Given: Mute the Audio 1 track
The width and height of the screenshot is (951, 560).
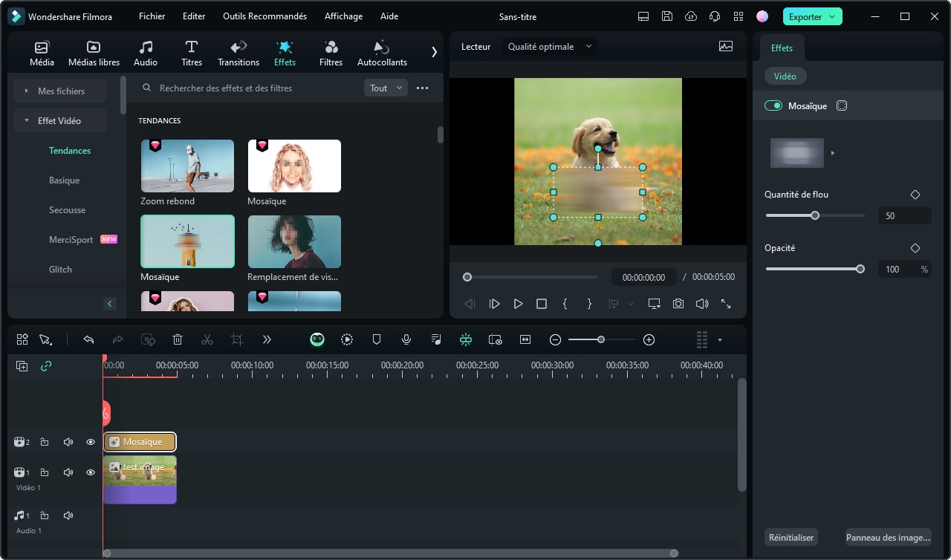Looking at the screenshot, I should 68,515.
